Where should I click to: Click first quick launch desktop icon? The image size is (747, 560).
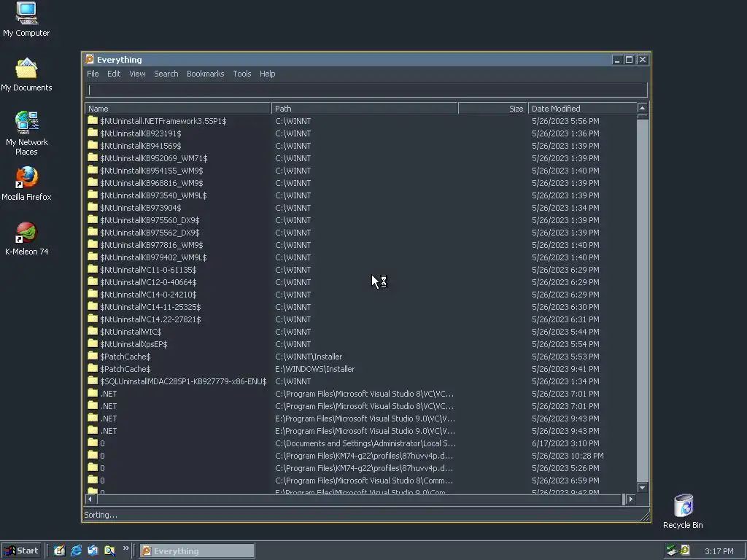tap(59, 551)
